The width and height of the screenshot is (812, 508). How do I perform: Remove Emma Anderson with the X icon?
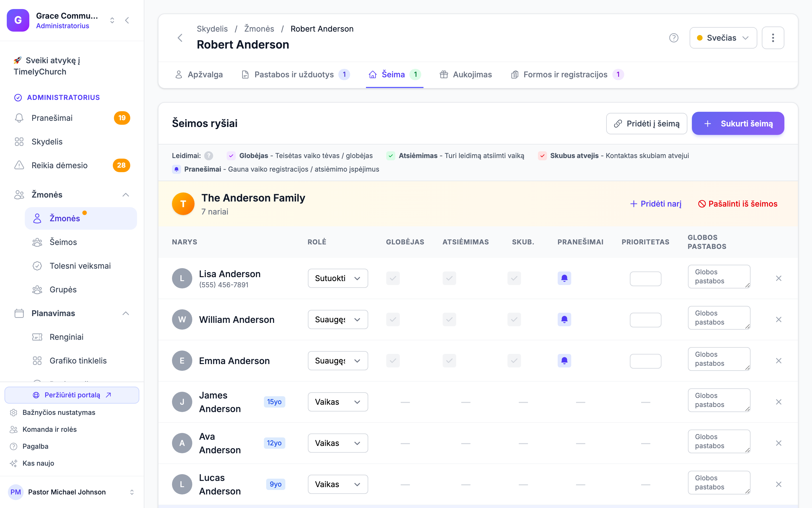(x=779, y=361)
